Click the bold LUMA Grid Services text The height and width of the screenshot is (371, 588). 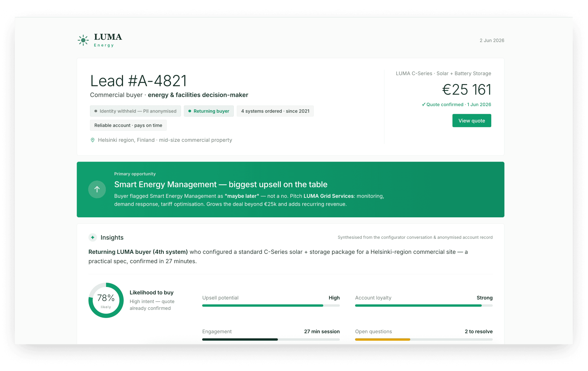[328, 196]
